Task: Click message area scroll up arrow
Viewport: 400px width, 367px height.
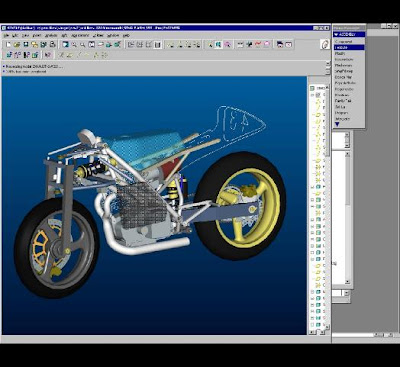Action: [x=328, y=63]
